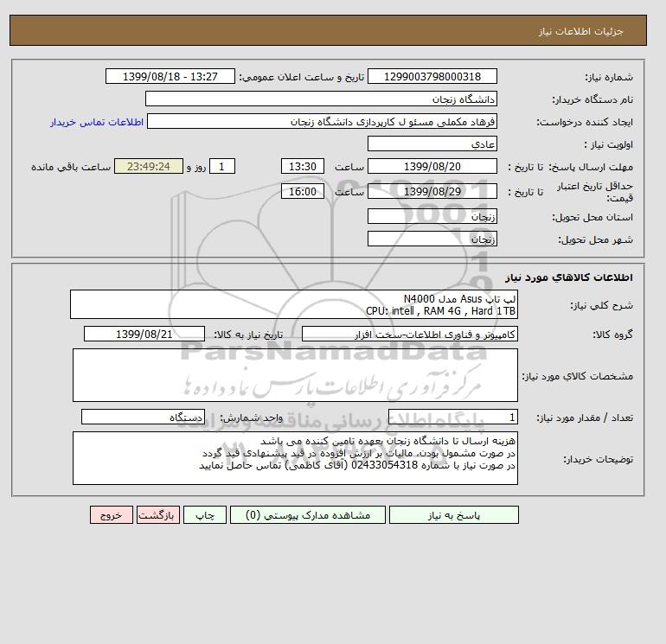Click goods need date 1399/08/21
The height and width of the screenshot is (644, 666).
click(144, 334)
